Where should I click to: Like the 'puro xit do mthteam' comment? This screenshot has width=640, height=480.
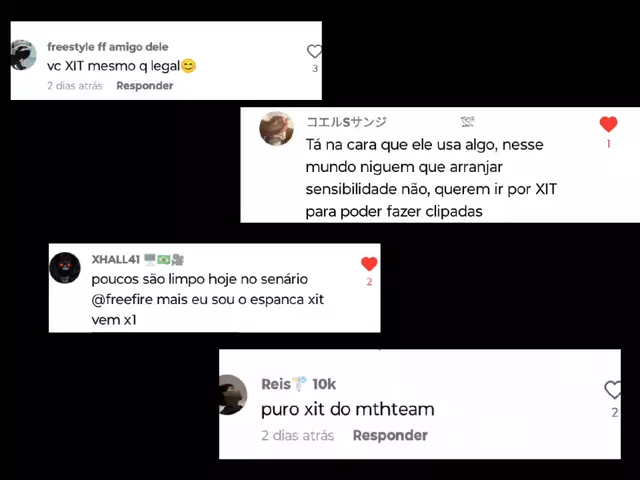tap(613, 389)
